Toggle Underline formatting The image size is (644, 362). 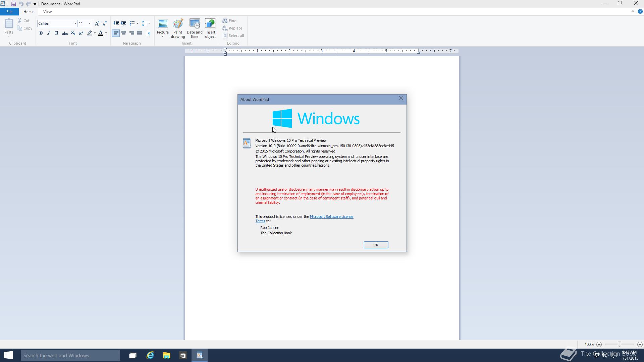pos(57,33)
